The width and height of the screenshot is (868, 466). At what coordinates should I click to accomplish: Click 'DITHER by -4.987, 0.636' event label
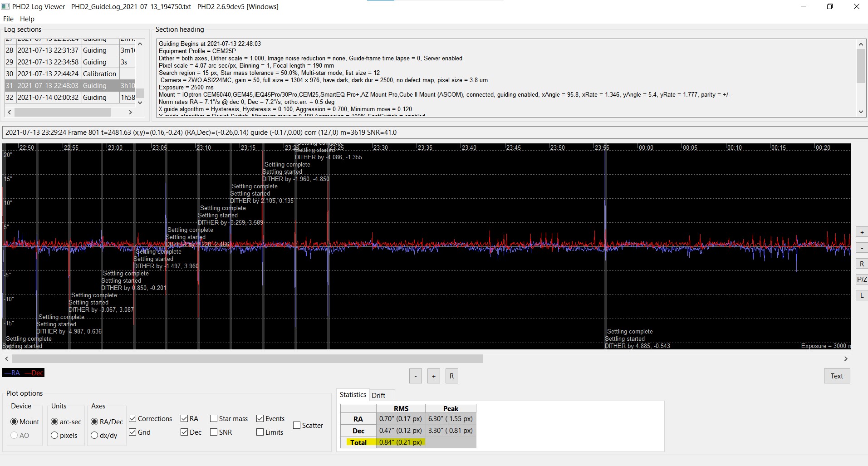pyautogui.click(x=69, y=331)
